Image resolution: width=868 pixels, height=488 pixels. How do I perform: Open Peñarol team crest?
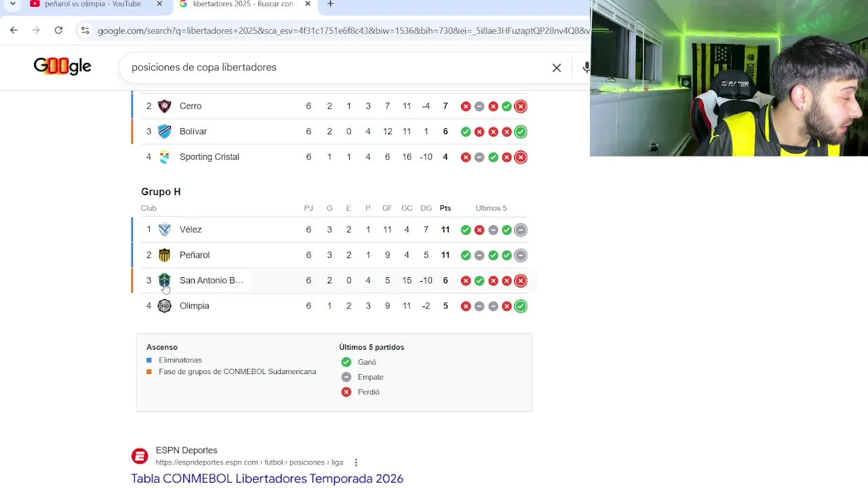coord(164,255)
